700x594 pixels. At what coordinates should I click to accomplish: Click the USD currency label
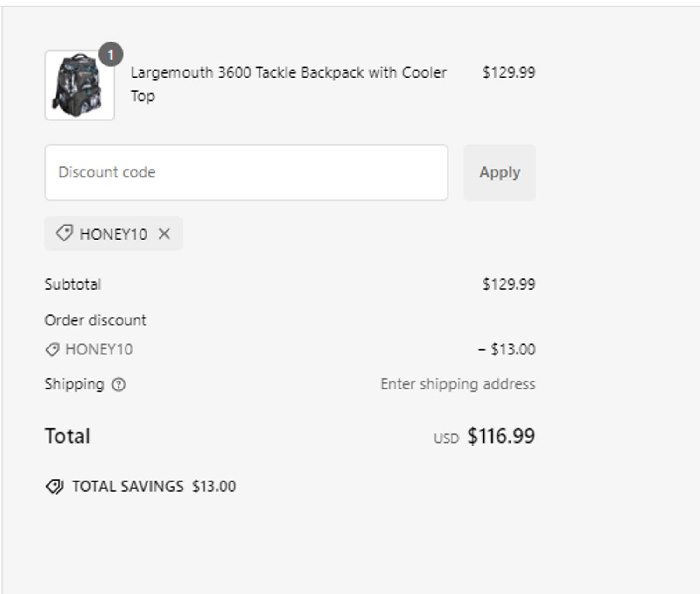click(x=446, y=438)
